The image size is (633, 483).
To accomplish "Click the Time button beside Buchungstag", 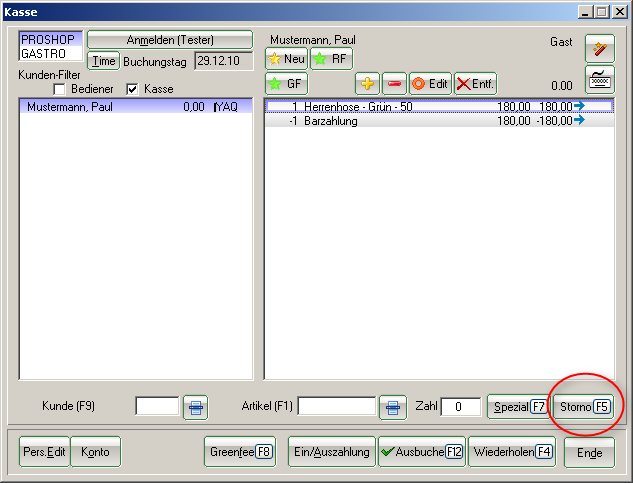I will 103,61.
